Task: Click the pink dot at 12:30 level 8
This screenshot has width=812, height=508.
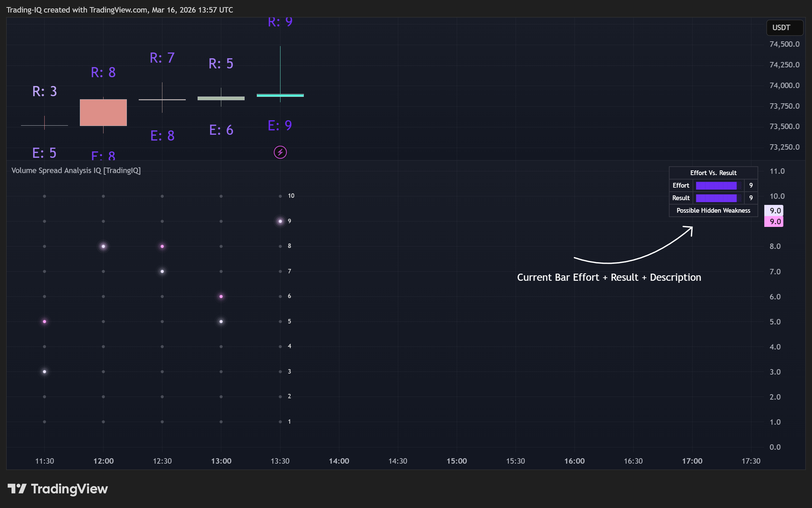Action: [x=162, y=246]
